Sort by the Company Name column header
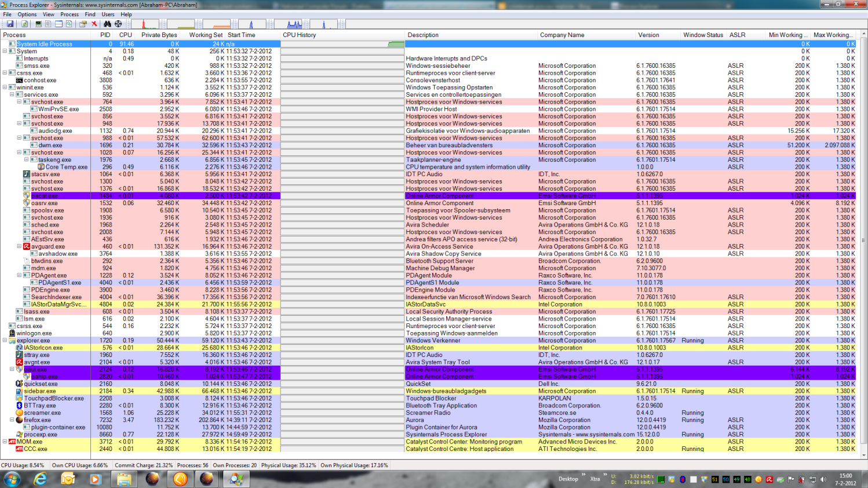The image size is (868, 488). tap(585, 35)
